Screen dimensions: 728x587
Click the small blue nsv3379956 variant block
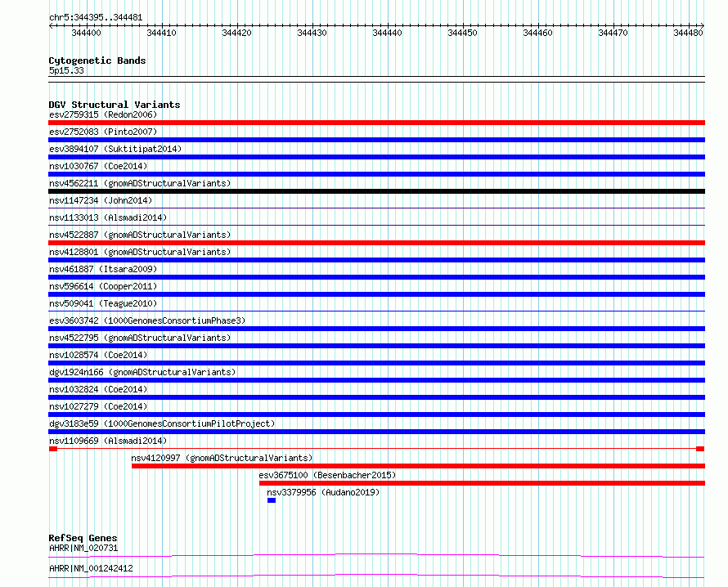272,500
